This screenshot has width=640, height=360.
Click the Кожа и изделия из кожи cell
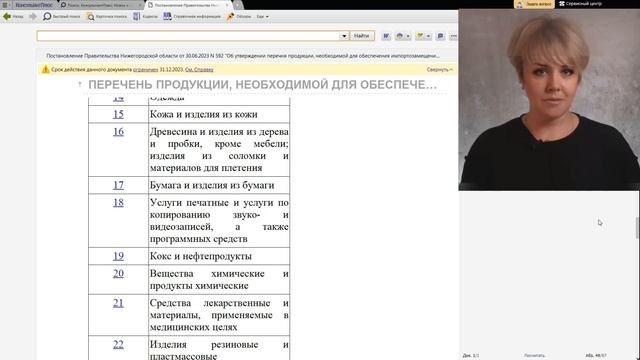click(x=219, y=114)
